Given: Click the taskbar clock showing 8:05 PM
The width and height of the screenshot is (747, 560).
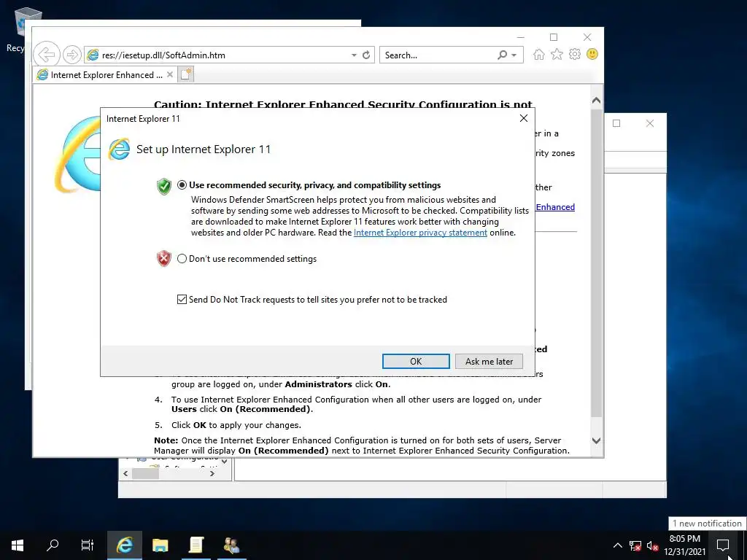Looking at the screenshot, I should click(x=684, y=545).
